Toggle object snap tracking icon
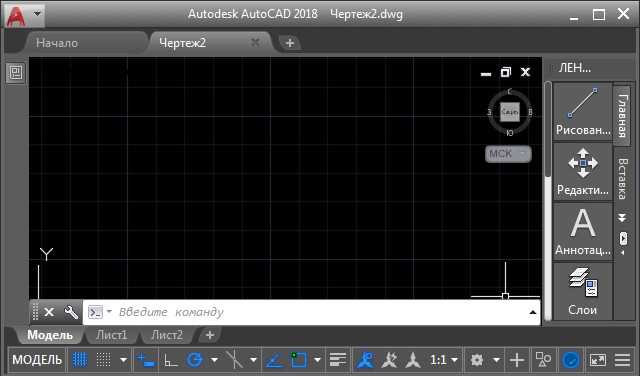Screen dimensions: 640x376 tap(274, 360)
